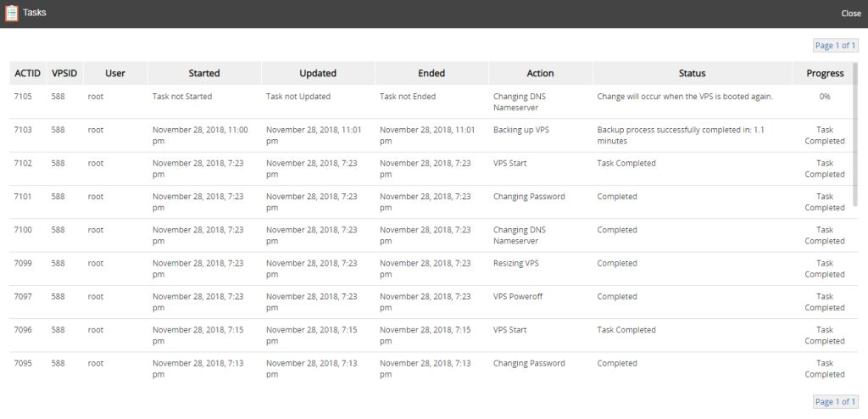
Task: Click the Progress column header
Action: 825,73
